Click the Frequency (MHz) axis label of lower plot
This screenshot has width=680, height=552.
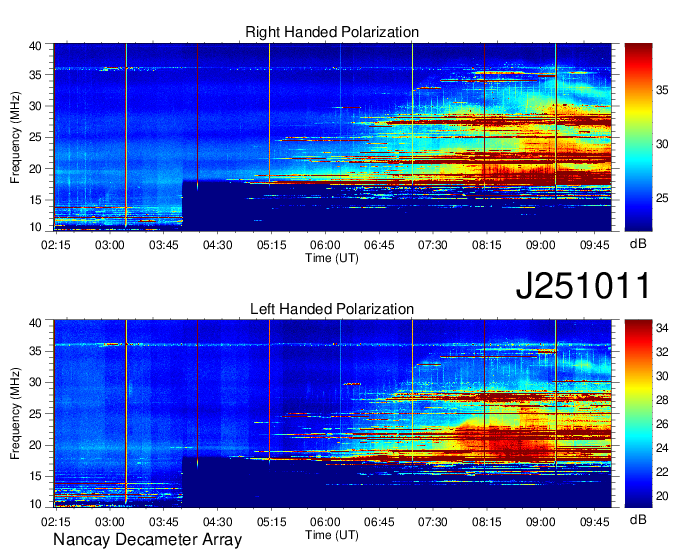[16, 414]
